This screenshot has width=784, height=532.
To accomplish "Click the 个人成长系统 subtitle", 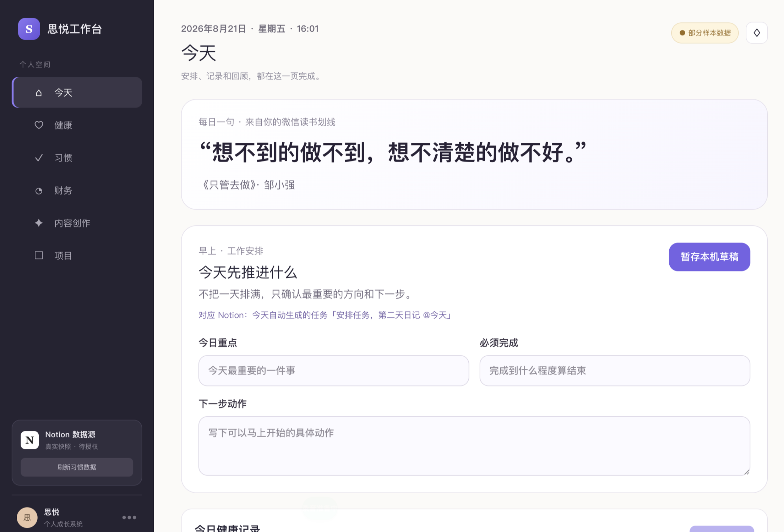I will coord(63,524).
